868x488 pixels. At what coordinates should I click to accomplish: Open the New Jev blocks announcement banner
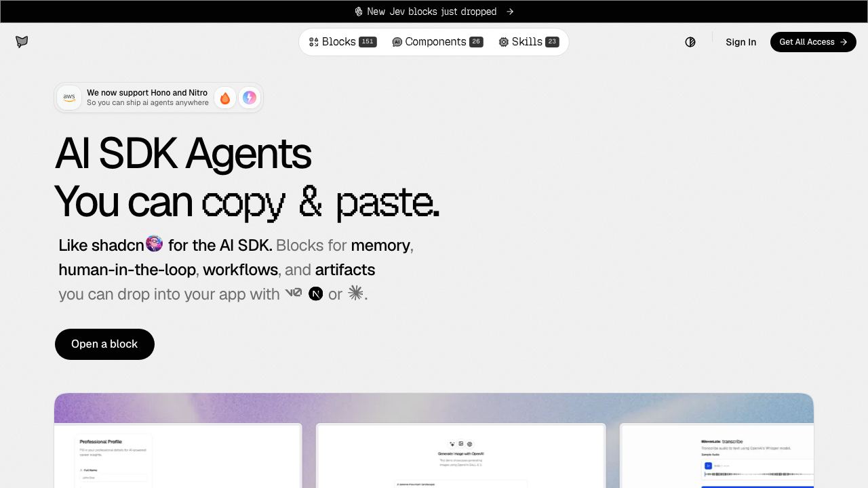434,12
